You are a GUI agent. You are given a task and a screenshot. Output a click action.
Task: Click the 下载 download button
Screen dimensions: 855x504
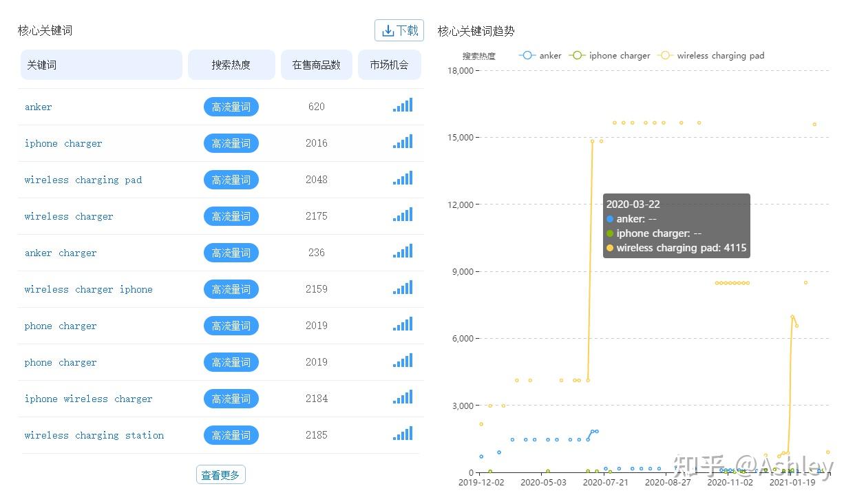pos(399,30)
